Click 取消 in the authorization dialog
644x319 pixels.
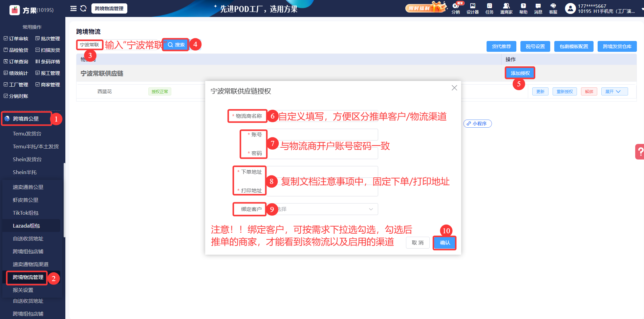coord(418,243)
